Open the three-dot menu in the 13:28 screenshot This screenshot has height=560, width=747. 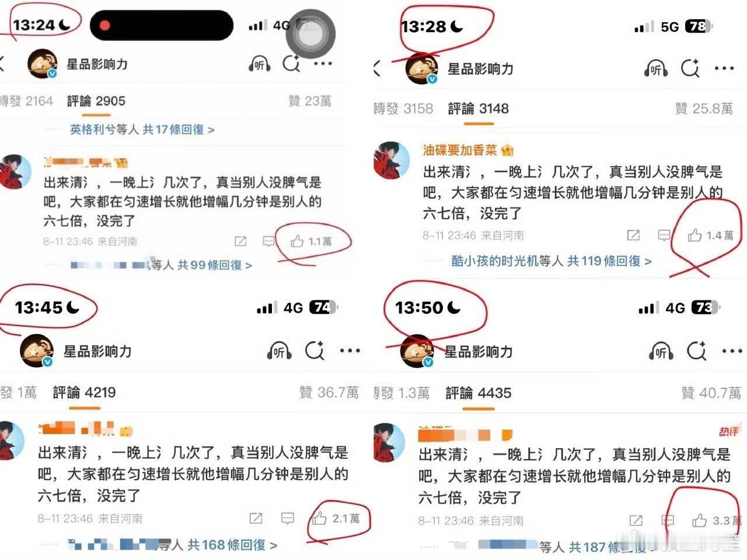tap(724, 69)
